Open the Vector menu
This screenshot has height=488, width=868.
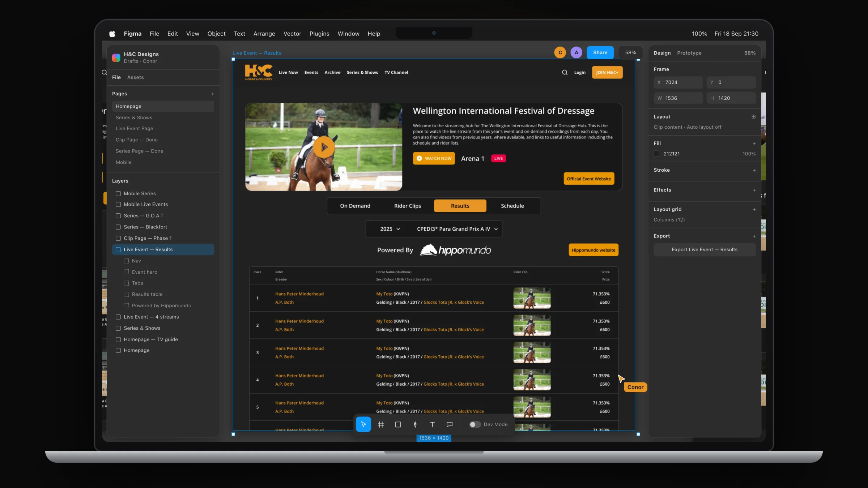(x=292, y=34)
